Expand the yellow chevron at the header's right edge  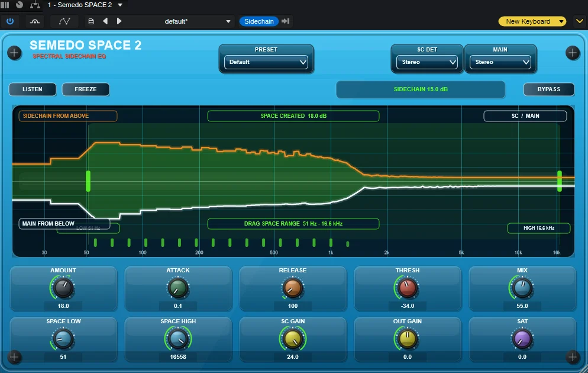click(579, 21)
